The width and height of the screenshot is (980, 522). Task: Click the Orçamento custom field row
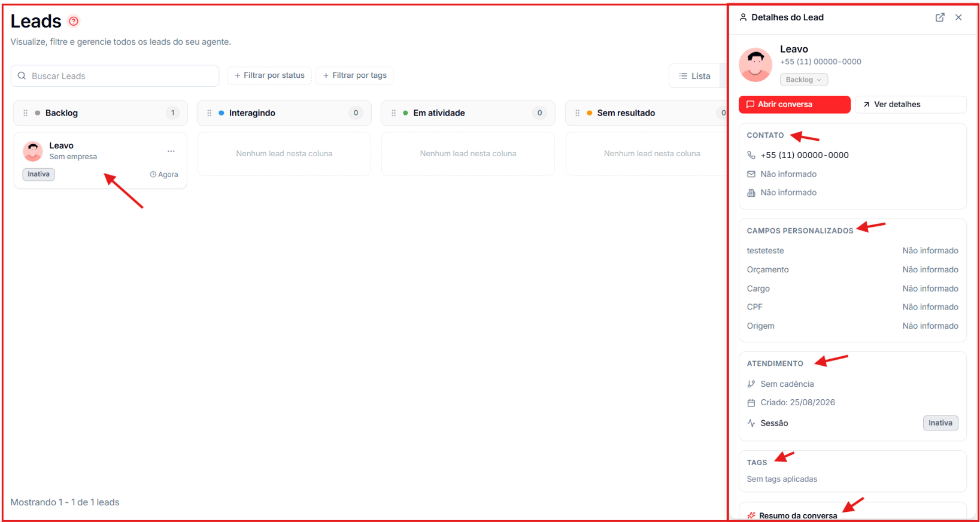852,269
